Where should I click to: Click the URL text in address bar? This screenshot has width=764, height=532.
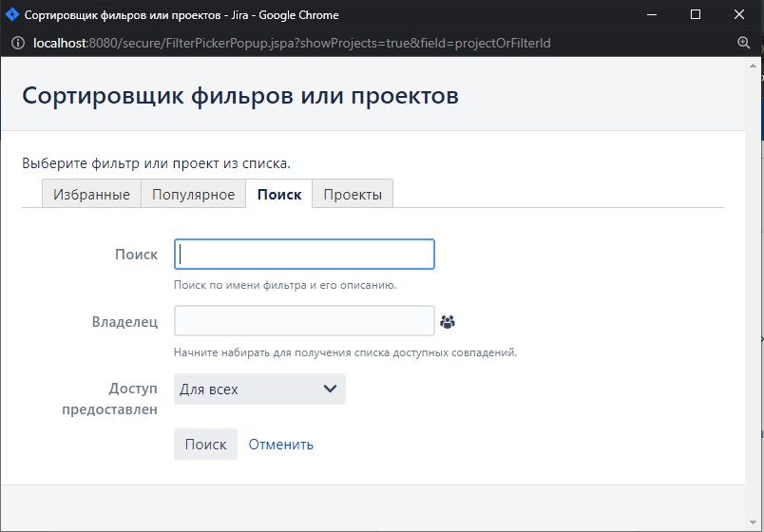292,44
